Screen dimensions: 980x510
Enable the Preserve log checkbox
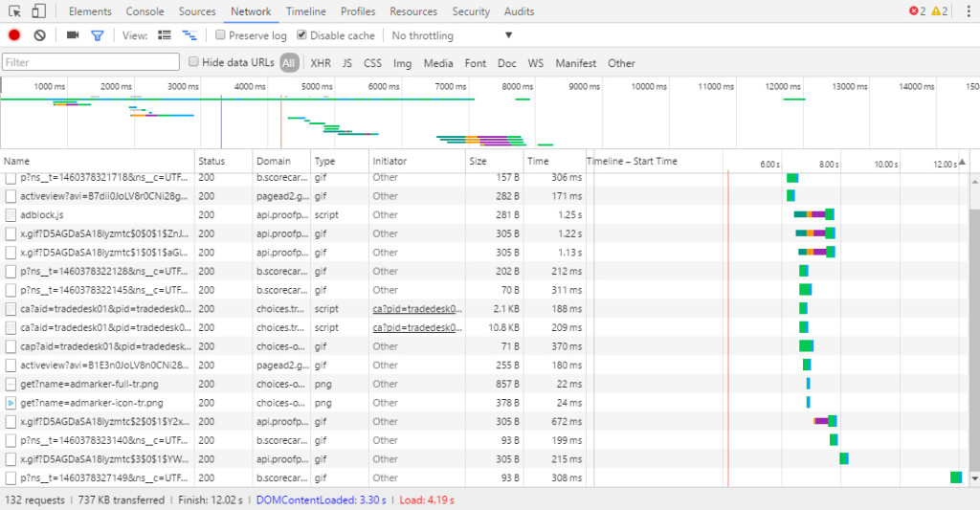(221, 35)
